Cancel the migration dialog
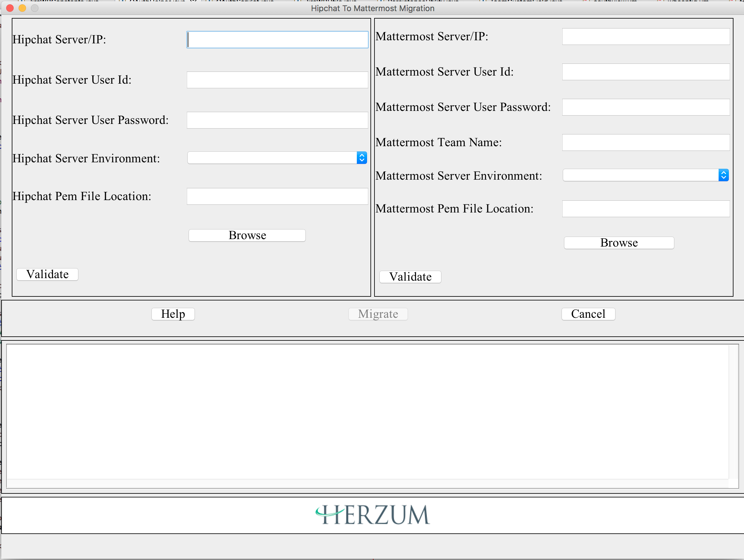 (x=588, y=314)
